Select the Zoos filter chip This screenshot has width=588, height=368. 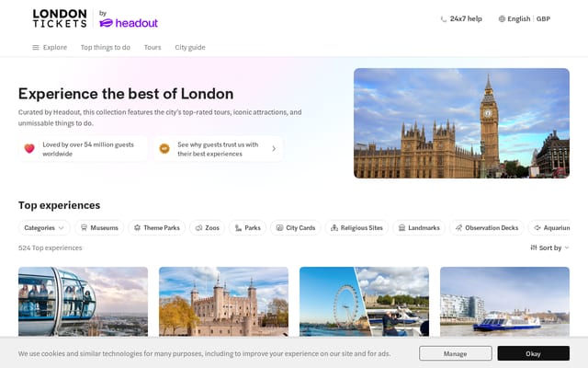coord(207,227)
